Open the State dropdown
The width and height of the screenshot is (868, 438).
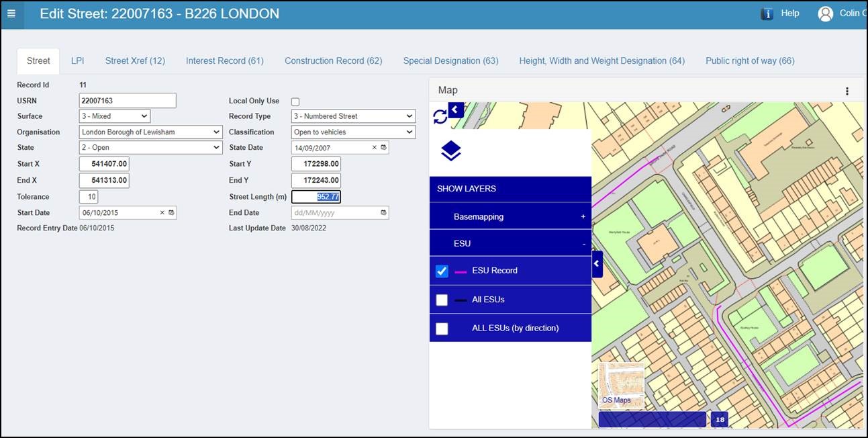tap(150, 147)
